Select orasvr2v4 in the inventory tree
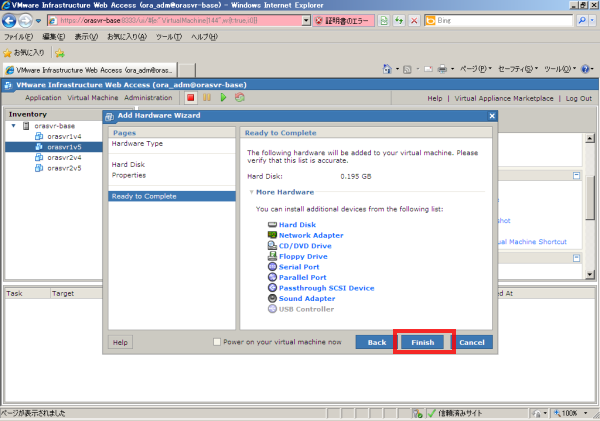Image resolution: width=600 pixels, height=421 pixels. 64,157
